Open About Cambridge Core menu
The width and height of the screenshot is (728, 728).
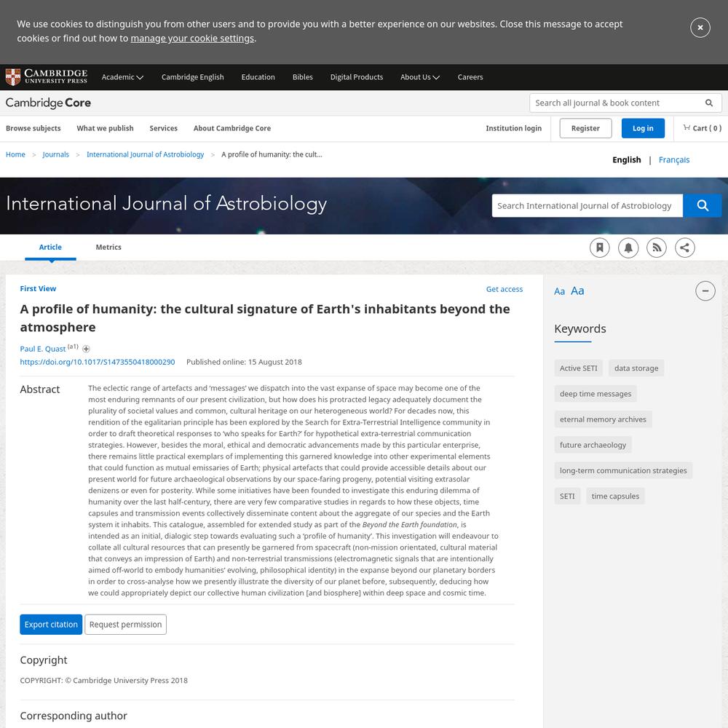pos(232,128)
